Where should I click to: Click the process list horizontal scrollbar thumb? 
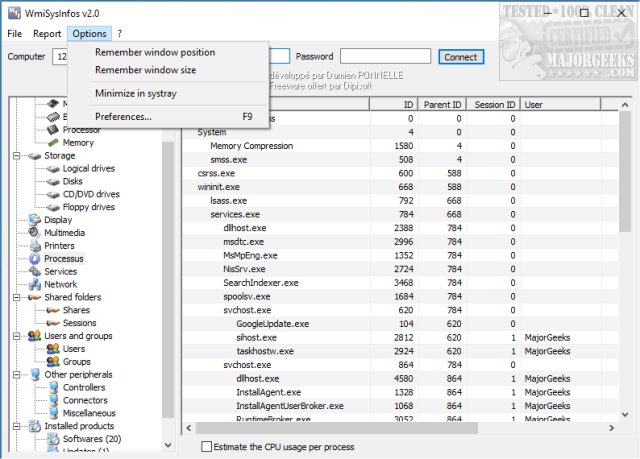[x=337, y=428]
